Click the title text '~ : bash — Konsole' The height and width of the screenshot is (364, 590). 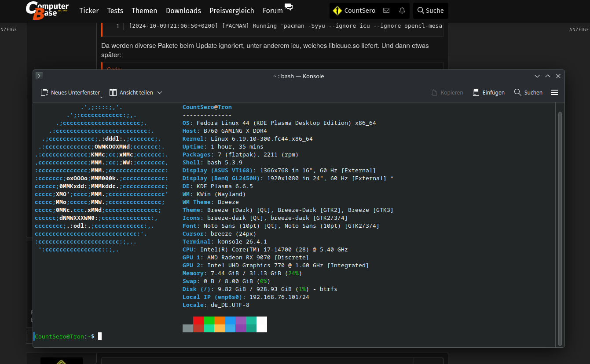click(298, 76)
